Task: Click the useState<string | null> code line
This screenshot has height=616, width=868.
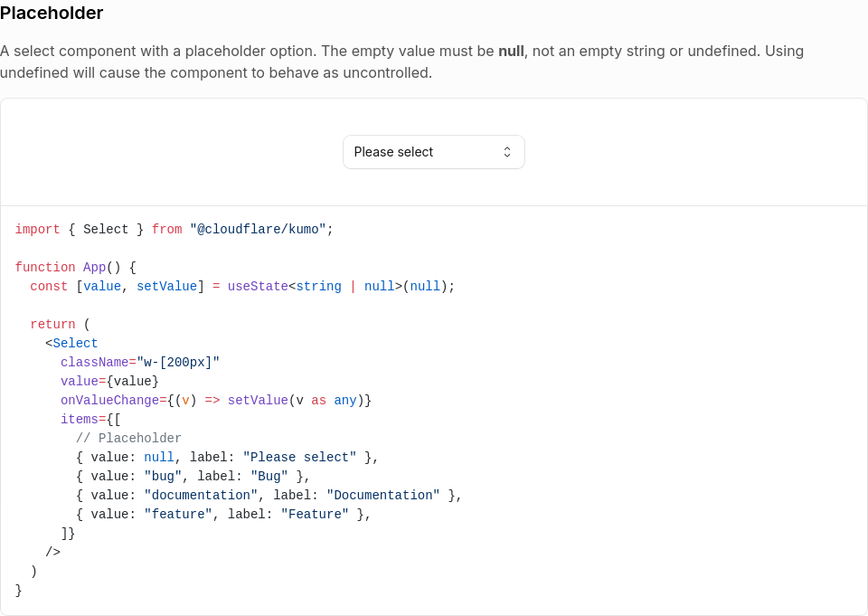Action: pyautogui.click(x=242, y=287)
